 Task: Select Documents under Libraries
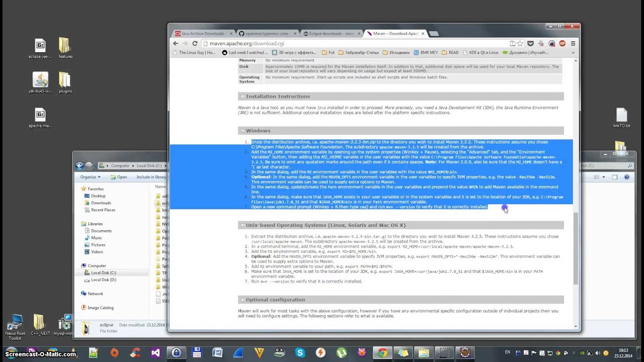(101, 231)
